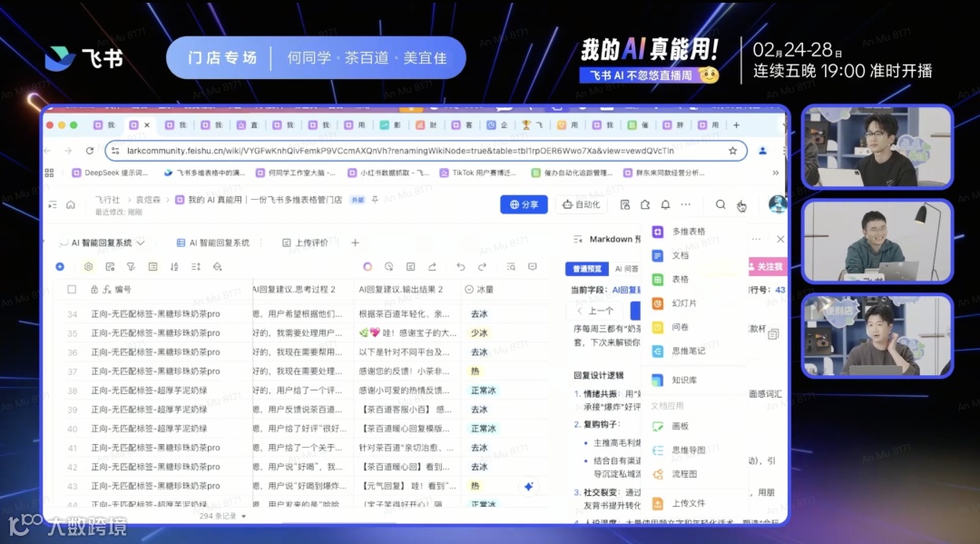The height and width of the screenshot is (544, 980).
Task: Click the browser address bar URL
Action: click(400, 151)
